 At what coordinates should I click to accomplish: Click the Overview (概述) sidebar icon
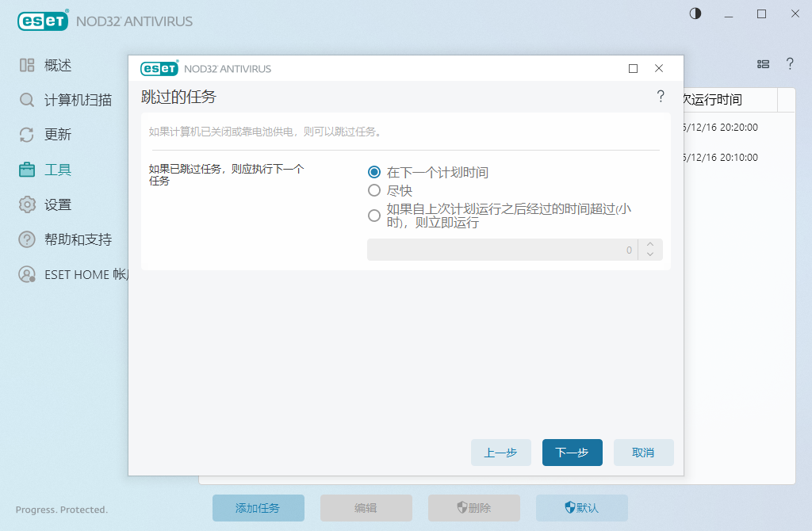[27, 65]
